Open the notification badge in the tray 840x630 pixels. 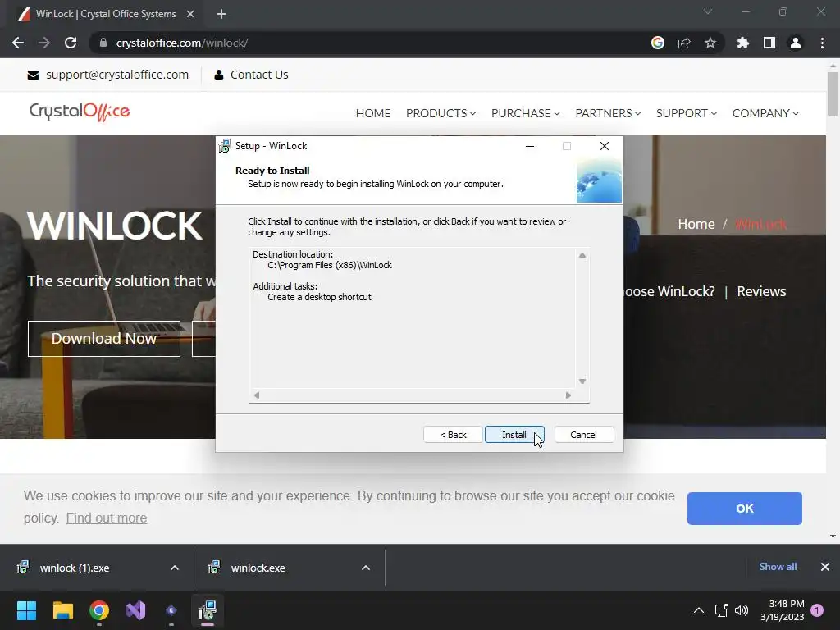tap(817, 610)
